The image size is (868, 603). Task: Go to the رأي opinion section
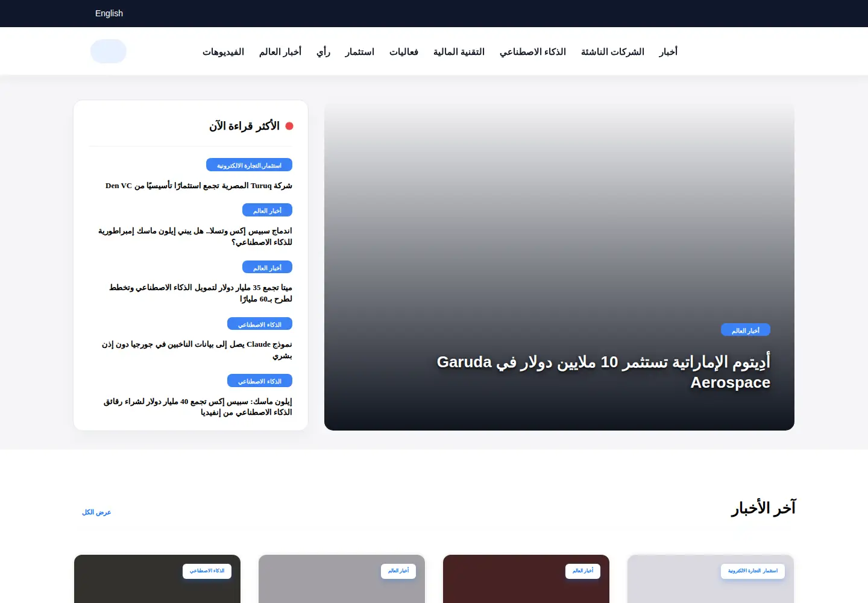tap(324, 52)
